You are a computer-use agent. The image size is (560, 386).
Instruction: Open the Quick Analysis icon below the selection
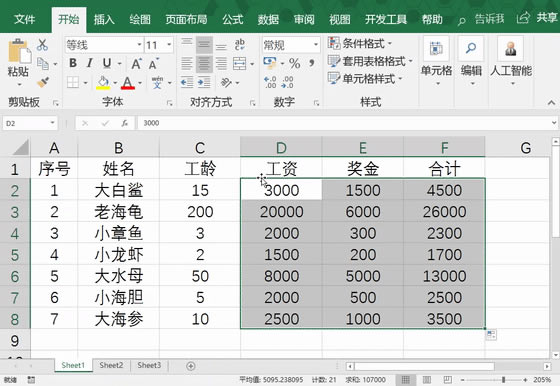(x=491, y=335)
